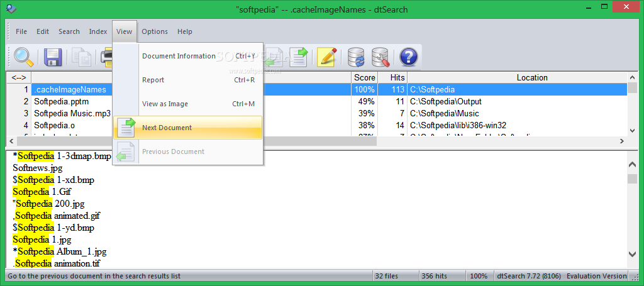
Task: Click the yellow note pencil toolbar icon
Action: 327,57
